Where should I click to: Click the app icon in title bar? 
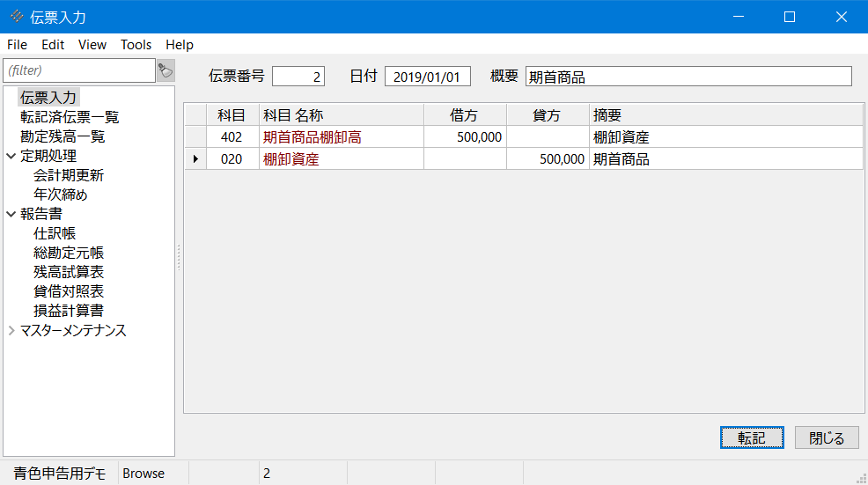click(x=17, y=17)
